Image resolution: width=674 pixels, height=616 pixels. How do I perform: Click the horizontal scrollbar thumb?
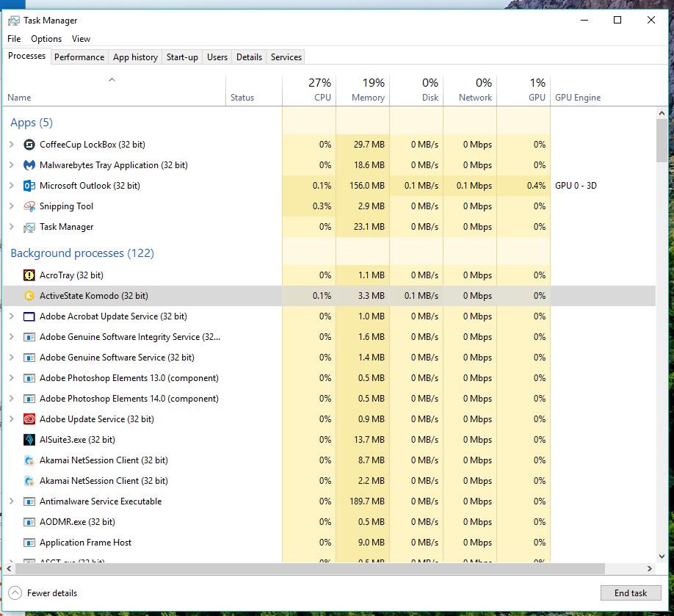[x=311, y=569]
